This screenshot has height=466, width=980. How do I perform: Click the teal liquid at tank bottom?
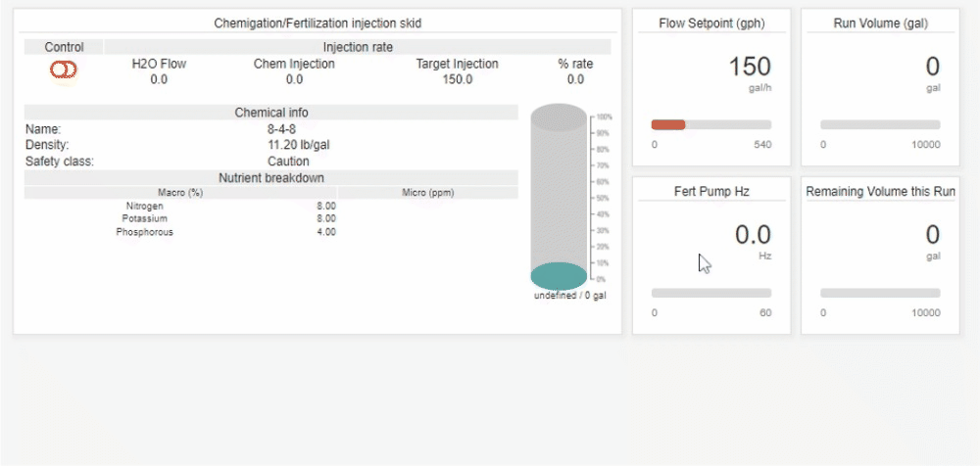click(x=559, y=277)
